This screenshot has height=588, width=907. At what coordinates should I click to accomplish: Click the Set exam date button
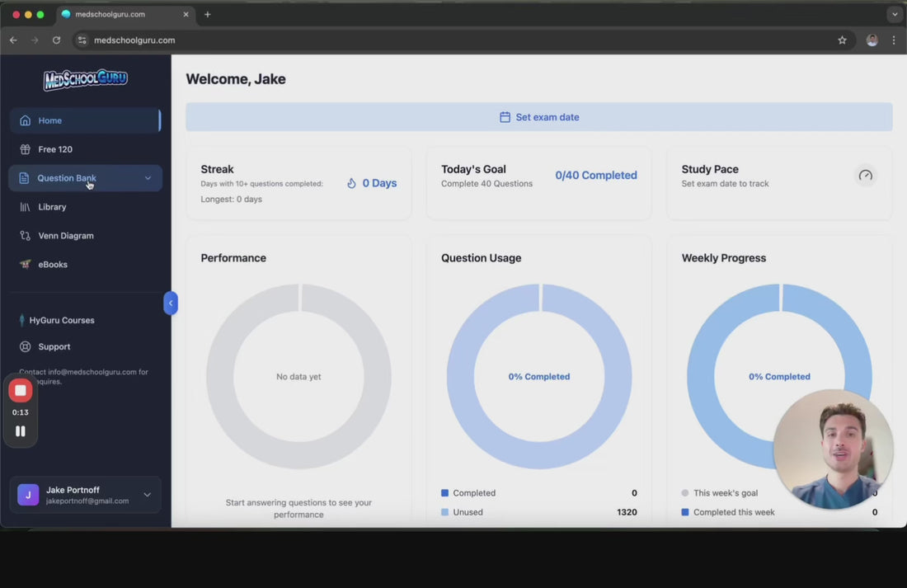point(538,117)
